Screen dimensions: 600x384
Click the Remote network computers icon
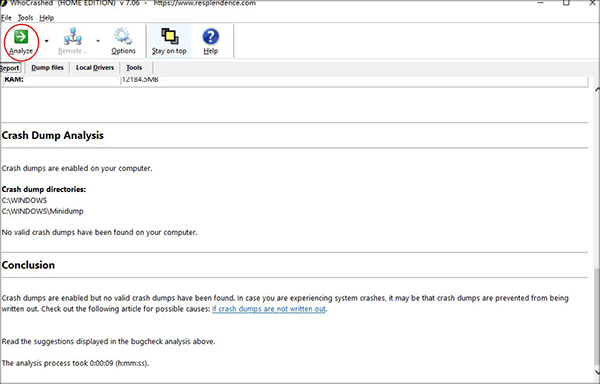pos(72,37)
